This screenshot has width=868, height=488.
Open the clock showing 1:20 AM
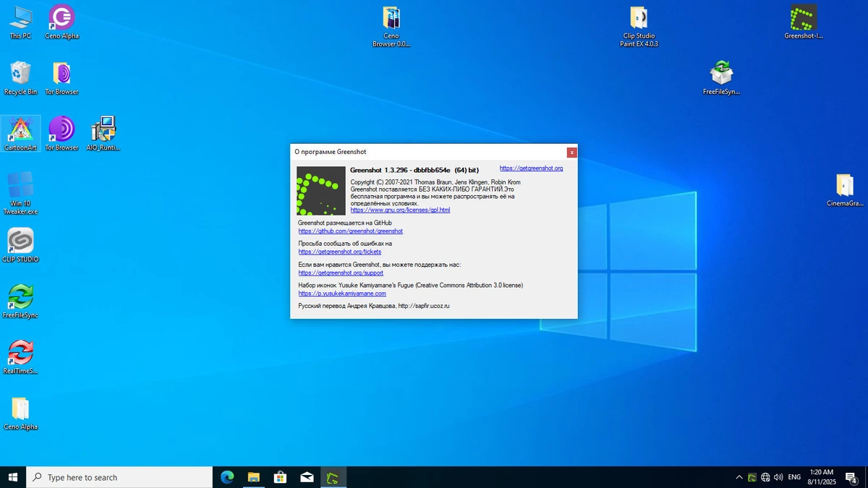821,477
